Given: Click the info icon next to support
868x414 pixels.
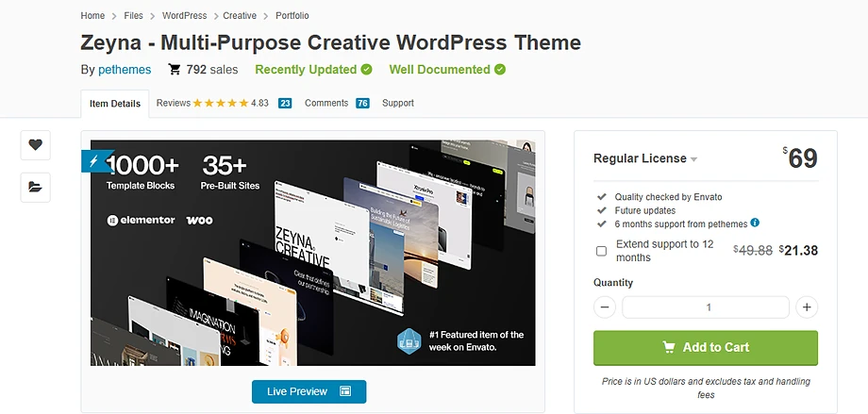Looking at the screenshot, I should click(x=755, y=224).
